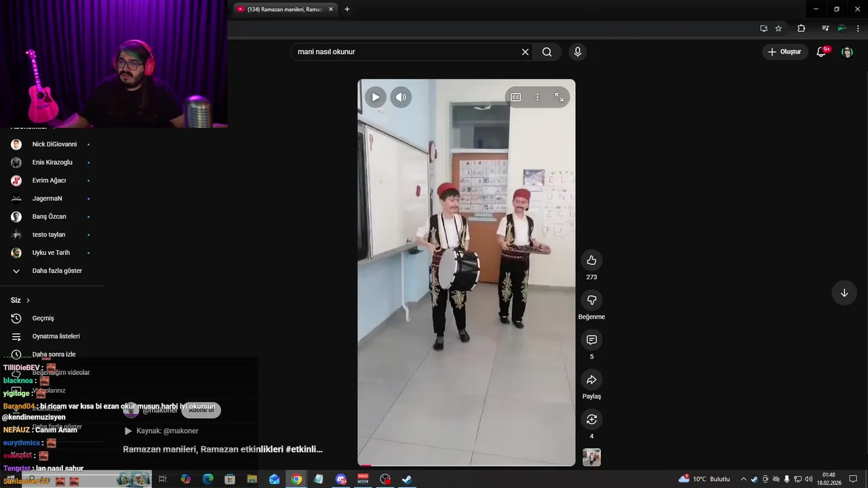Go to the next Short

[x=844, y=293]
